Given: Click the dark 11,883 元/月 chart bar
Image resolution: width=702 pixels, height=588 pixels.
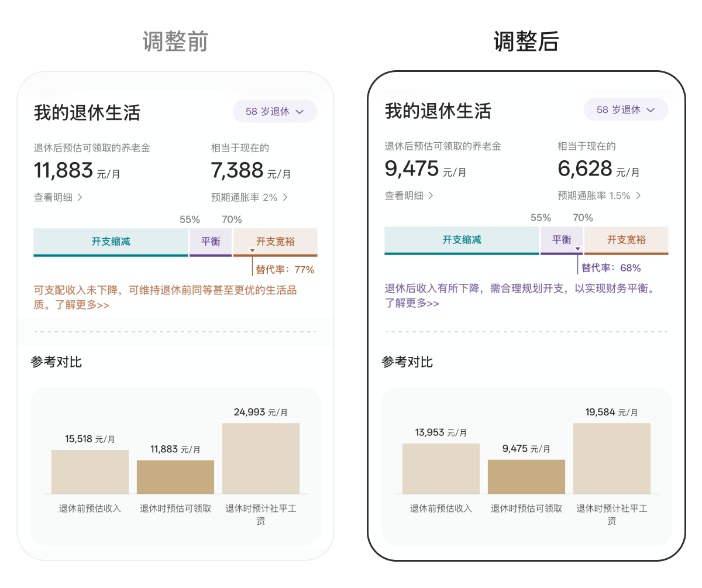Looking at the screenshot, I should click(x=175, y=477).
